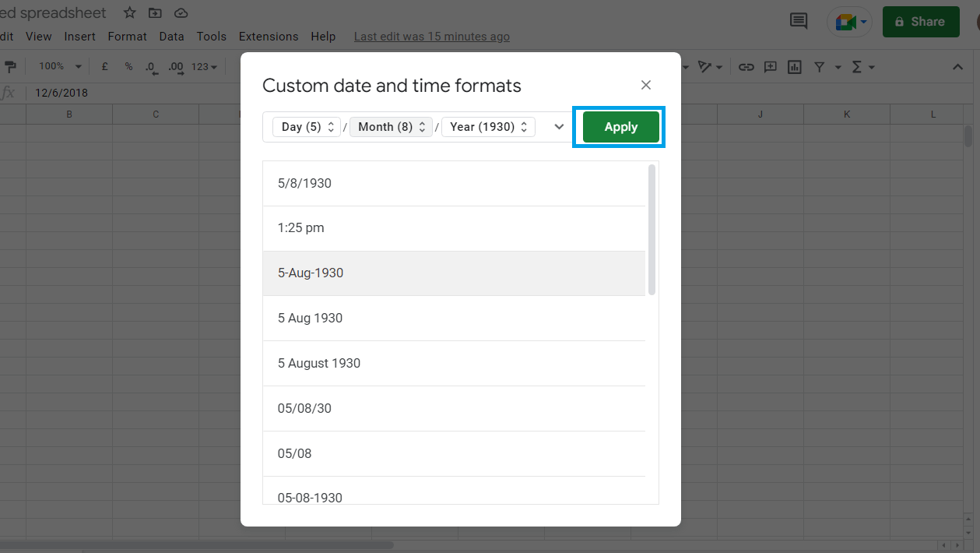980x553 pixels.
Task: Select the paint format tool
Action: coord(9,66)
